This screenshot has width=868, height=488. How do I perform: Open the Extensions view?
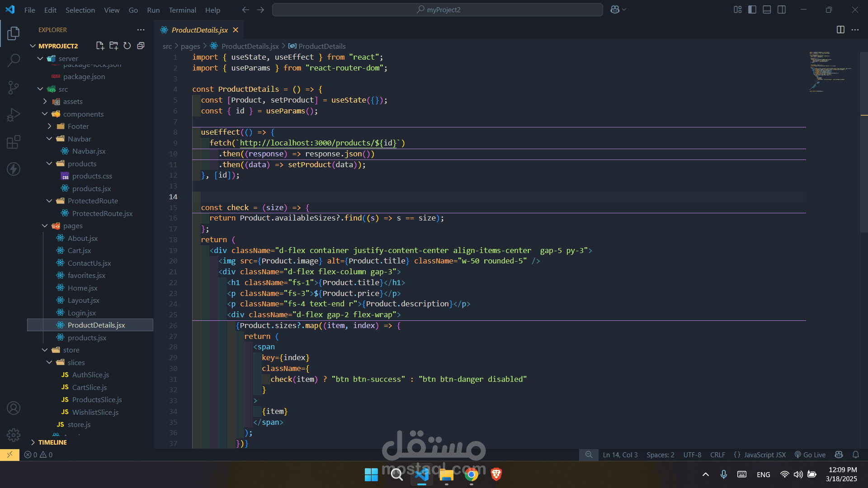tap(14, 142)
